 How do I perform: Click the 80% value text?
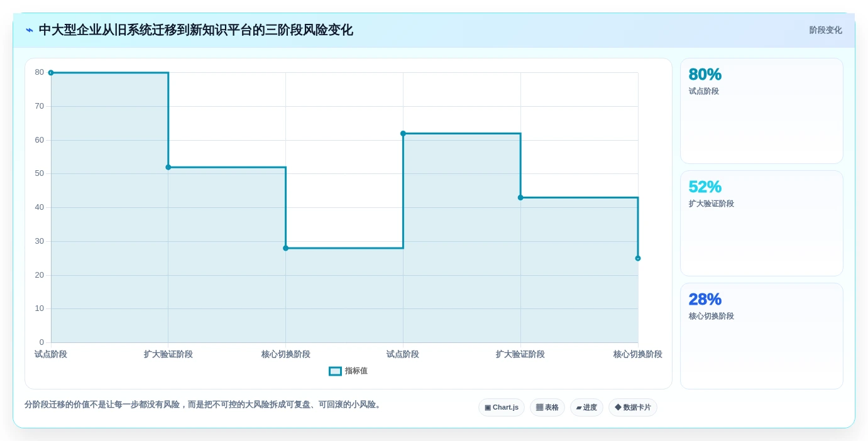click(x=705, y=75)
